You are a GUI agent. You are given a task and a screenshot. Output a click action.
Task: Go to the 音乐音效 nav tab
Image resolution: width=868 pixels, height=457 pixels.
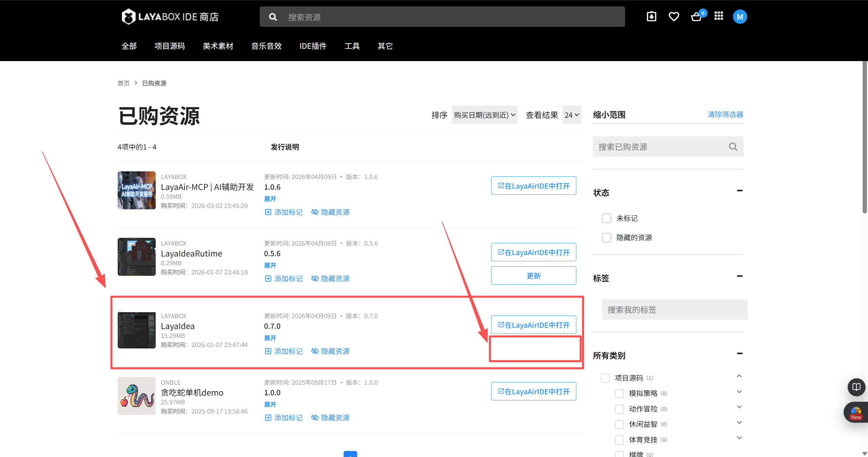266,46
